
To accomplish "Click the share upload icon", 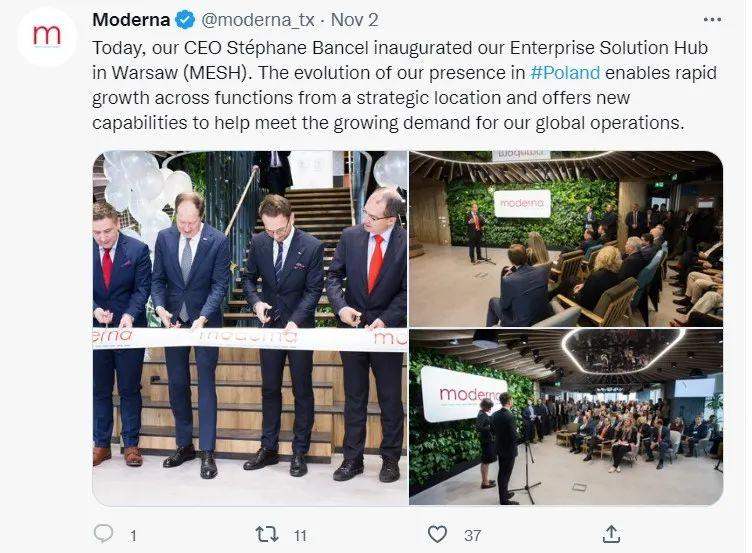I will 611,534.
